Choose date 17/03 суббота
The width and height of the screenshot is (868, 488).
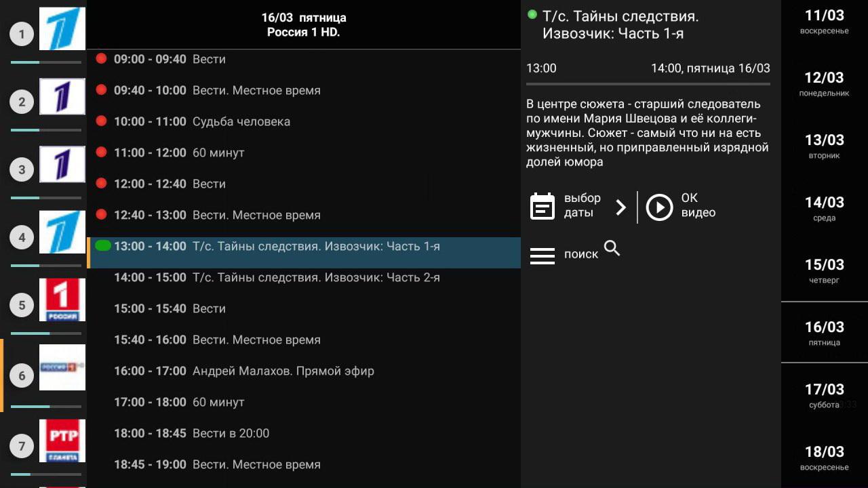tap(825, 396)
